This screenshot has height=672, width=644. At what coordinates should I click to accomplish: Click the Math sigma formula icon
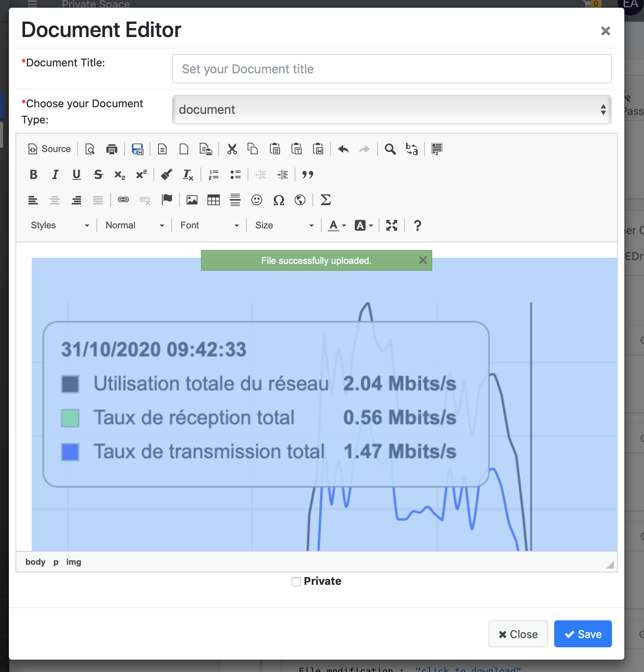(326, 200)
